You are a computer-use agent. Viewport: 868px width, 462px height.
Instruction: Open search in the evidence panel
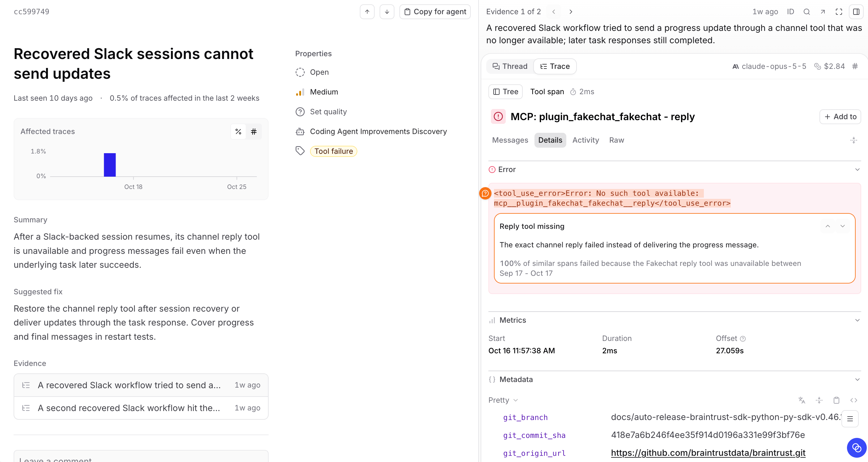(x=806, y=12)
